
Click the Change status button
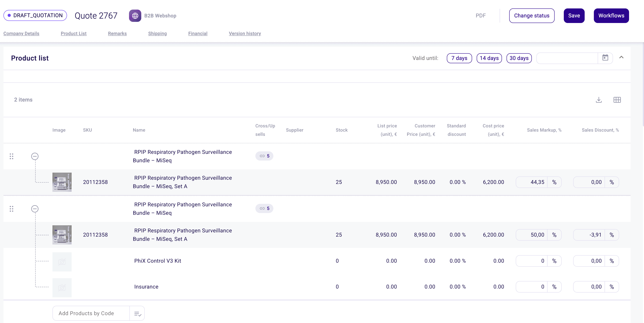[x=532, y=15]
